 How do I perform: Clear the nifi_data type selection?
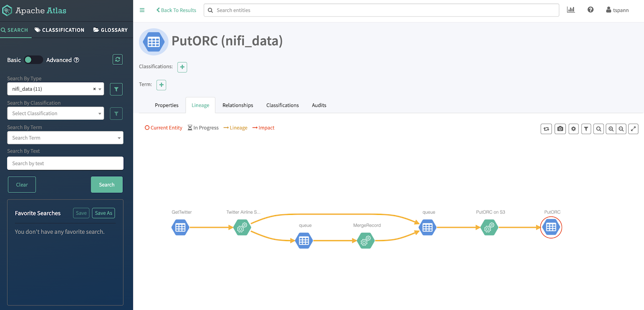coord(95,89)
